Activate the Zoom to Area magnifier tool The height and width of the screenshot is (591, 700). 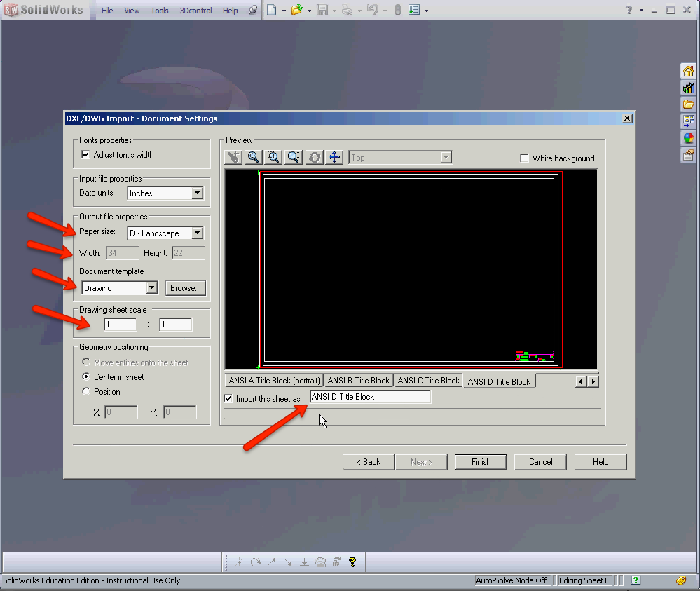pyautogui.click(x=273, y=157)
